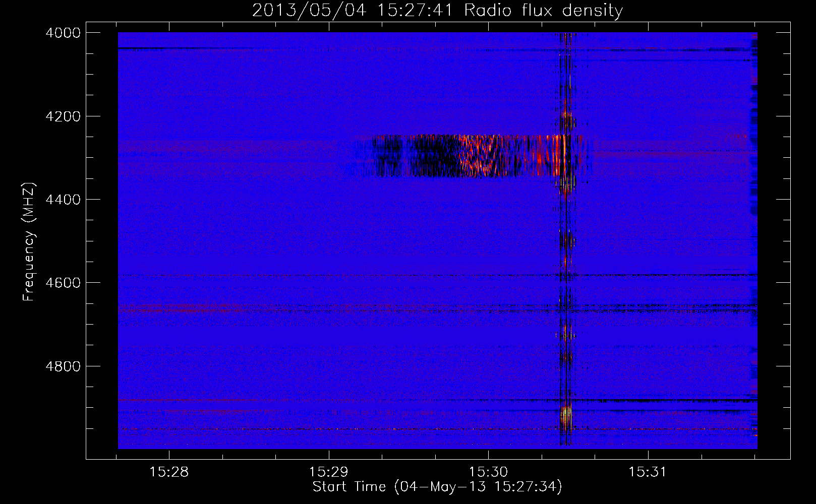This screenshot has height=504, width=816.
Task: Click the 15:31 time axis label
Action: (x=648, y=472)
